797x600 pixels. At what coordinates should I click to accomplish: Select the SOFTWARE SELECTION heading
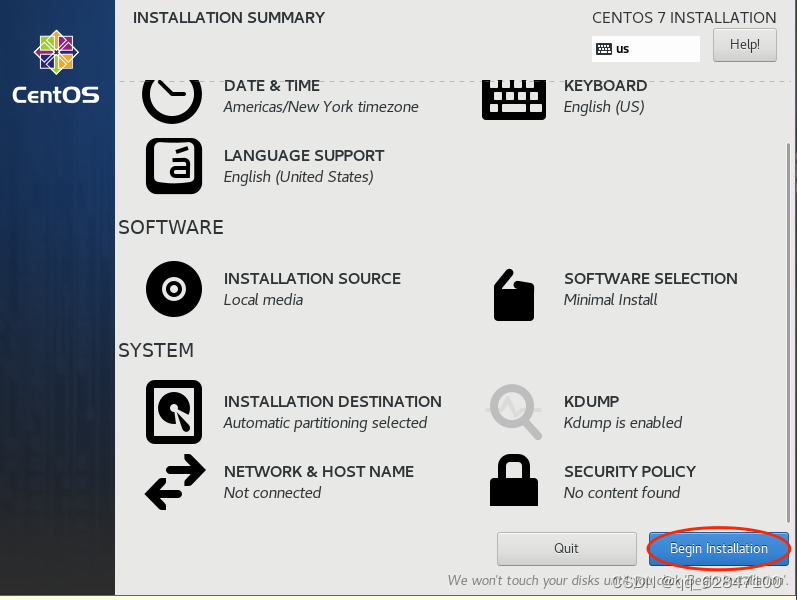pyautogui.click(x=651, y=279)
